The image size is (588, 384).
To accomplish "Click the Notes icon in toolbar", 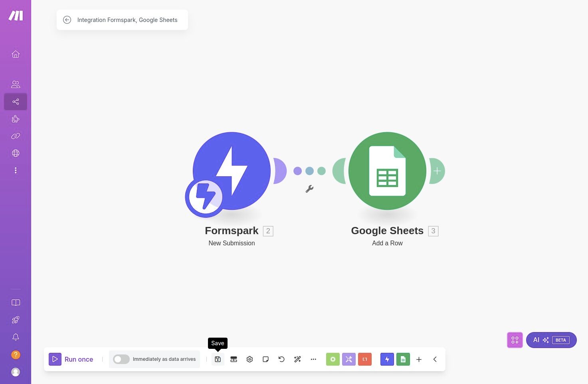I will tap(265, 359).
